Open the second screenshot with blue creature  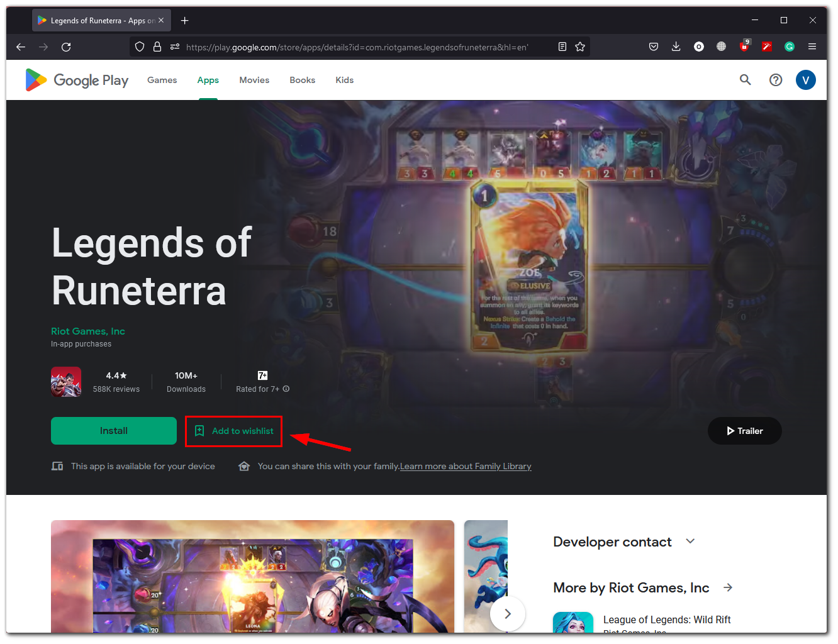click(x=486, y=577)
